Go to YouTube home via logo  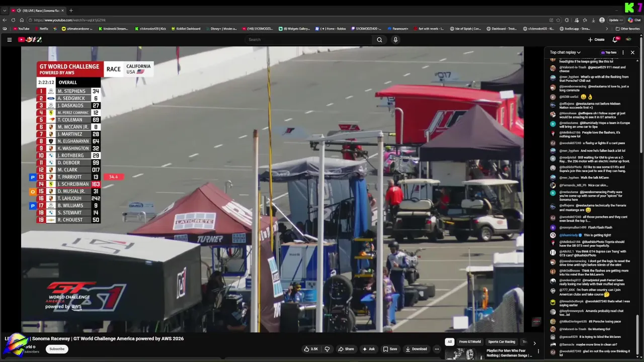(x=30, y=40)
